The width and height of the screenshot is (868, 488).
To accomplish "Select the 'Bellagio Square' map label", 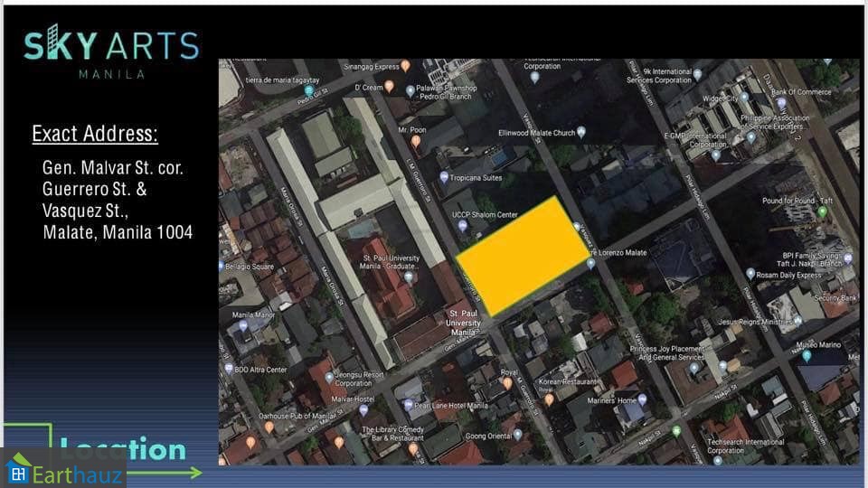I will (250, 266).
